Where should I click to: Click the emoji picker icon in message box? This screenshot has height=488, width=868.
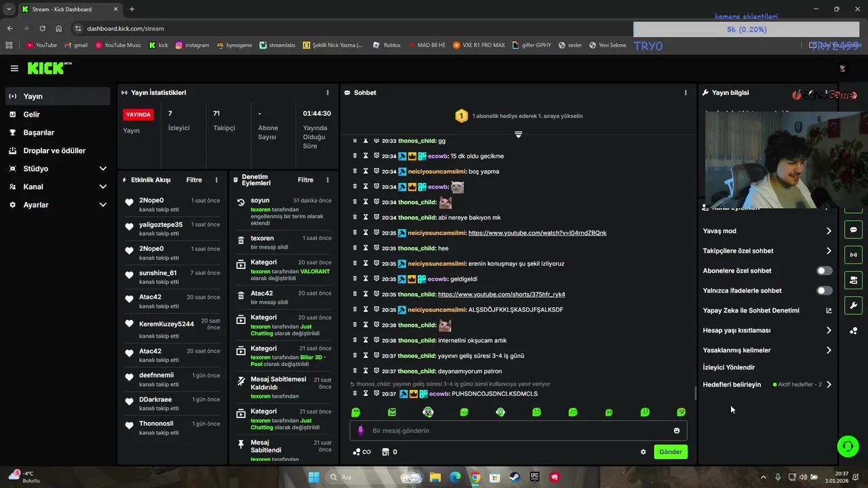click(x=677, y=430)
